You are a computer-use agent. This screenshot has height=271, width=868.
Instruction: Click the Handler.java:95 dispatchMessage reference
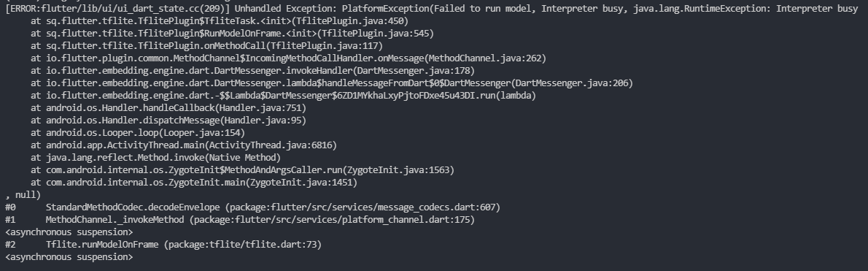coord(263,121)
